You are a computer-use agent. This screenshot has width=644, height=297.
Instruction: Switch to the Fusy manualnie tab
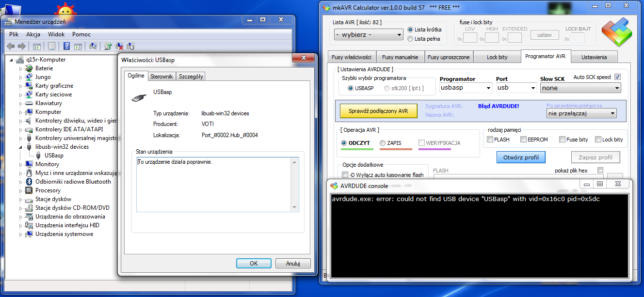tap(401, 57)
